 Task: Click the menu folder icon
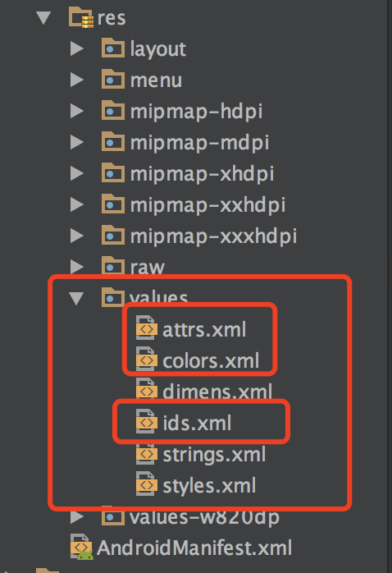(x=113, y=79)
